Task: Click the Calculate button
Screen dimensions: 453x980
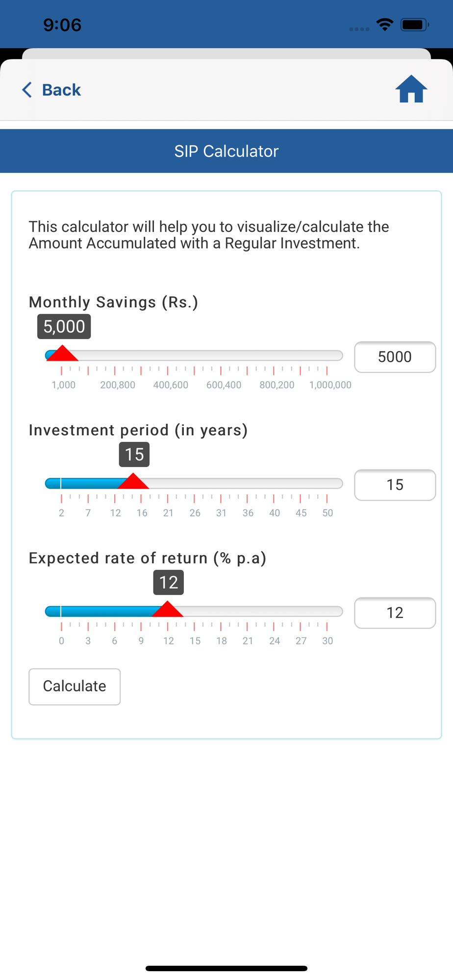Action: pos(75,686)
